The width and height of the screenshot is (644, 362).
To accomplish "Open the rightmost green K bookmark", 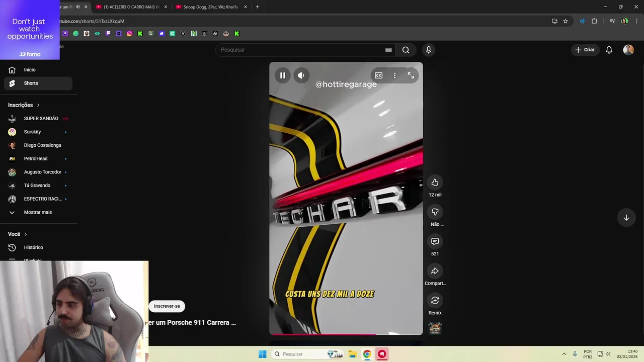I will point(237,34).
